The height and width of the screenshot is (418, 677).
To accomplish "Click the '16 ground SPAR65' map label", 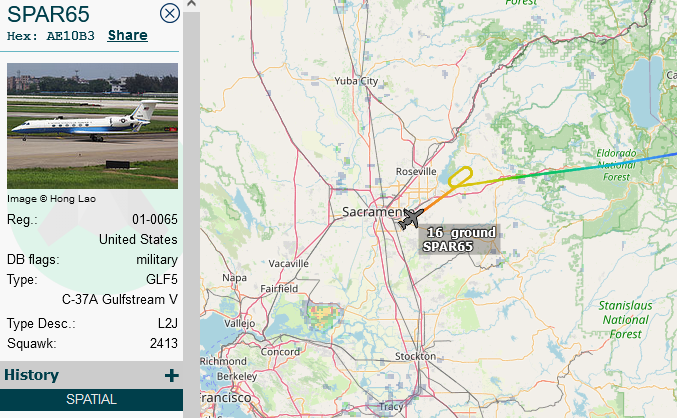I will [459, 239].
